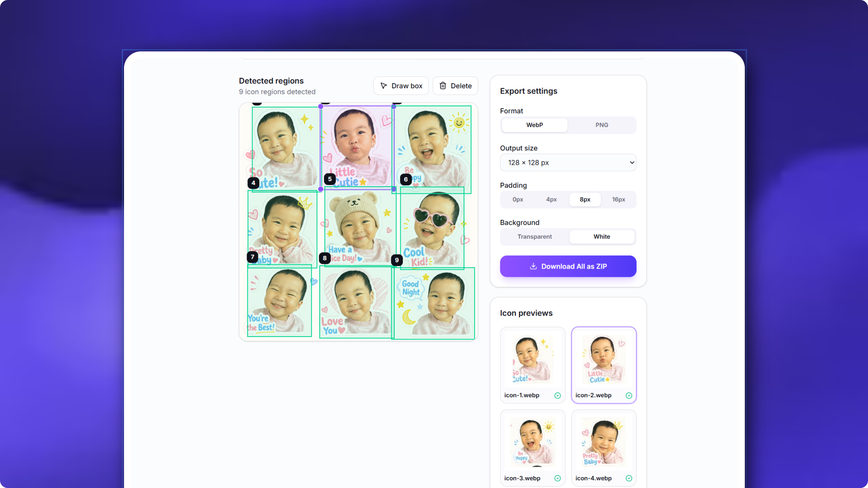The height and width of the screenshot is (488, 868).
Task: Select the 'Cool Kid' sticker region
Action: 432,228
